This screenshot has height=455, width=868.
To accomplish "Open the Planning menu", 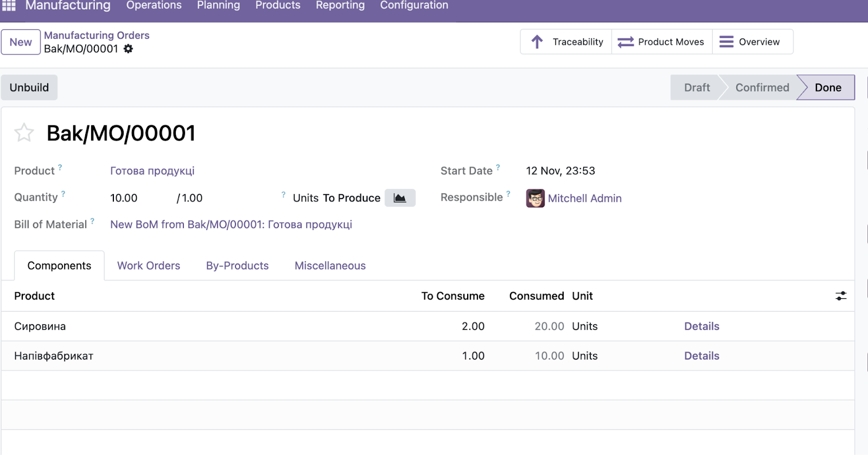I will click(218, 5).
